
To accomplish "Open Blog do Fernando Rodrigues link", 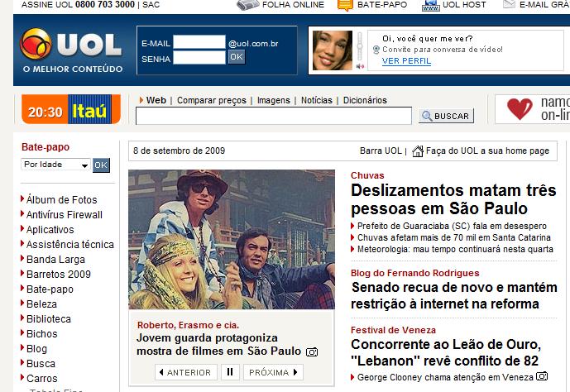I will click(x=415, y=273).
